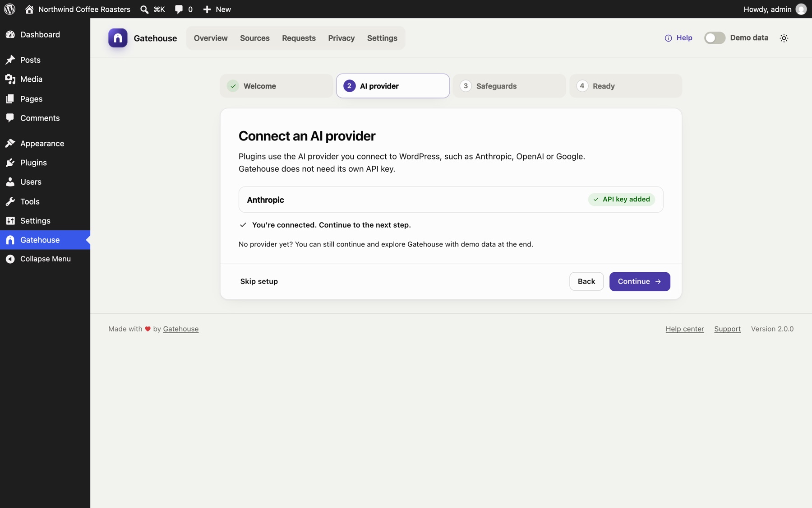Click the Pages icon in sidebar

tap(10, 98)
